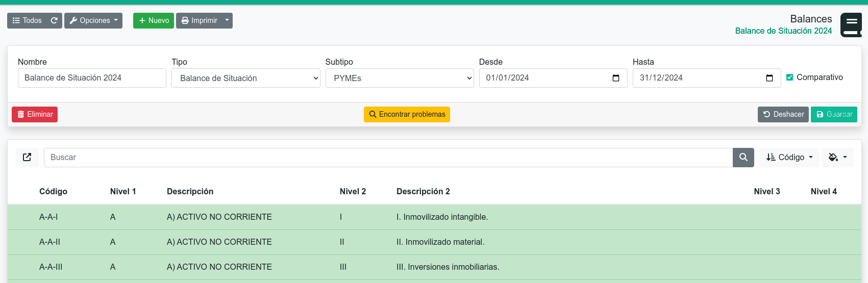Open the Desde calendar picker icon
This screenshot has width=868, height=283.
[x=616, y=78]
